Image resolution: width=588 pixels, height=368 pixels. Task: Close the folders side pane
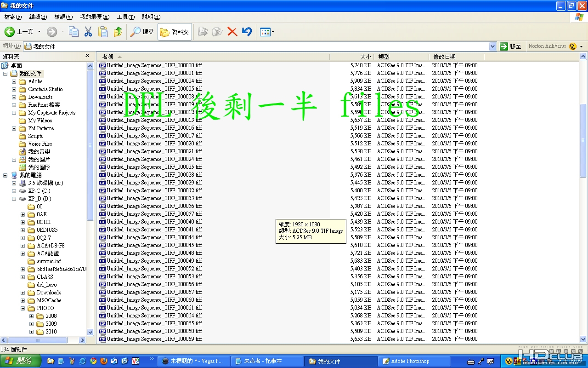(x=87, y=56)
